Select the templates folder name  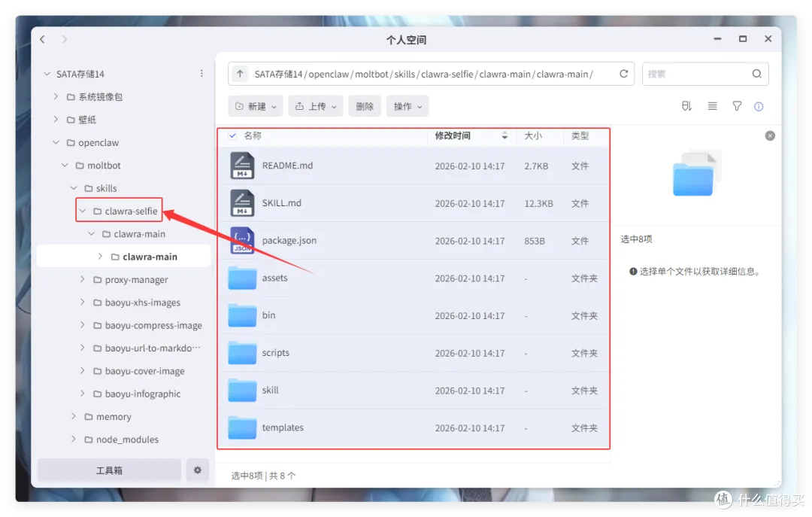pyautogui.click(x=283, y=427)
